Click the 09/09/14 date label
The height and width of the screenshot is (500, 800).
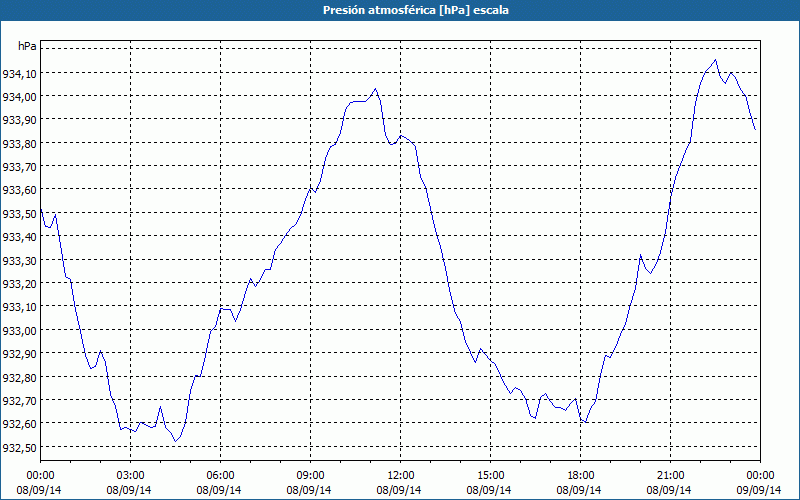click(x=759, y=490)
